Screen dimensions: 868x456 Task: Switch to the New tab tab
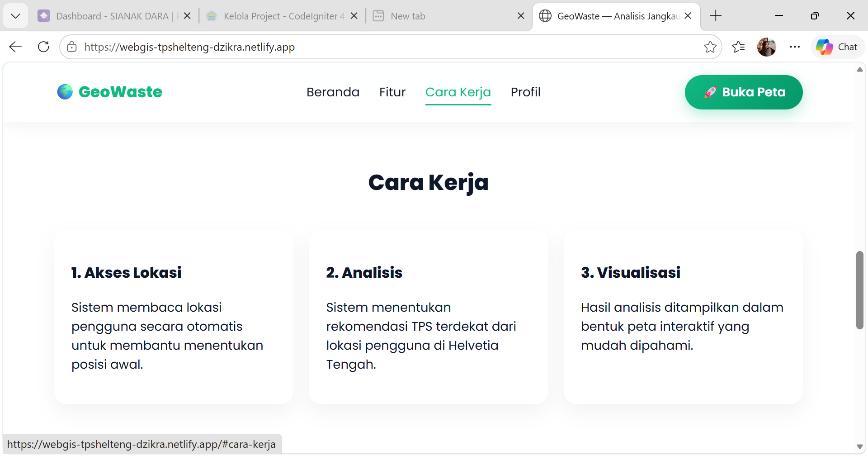443,16
